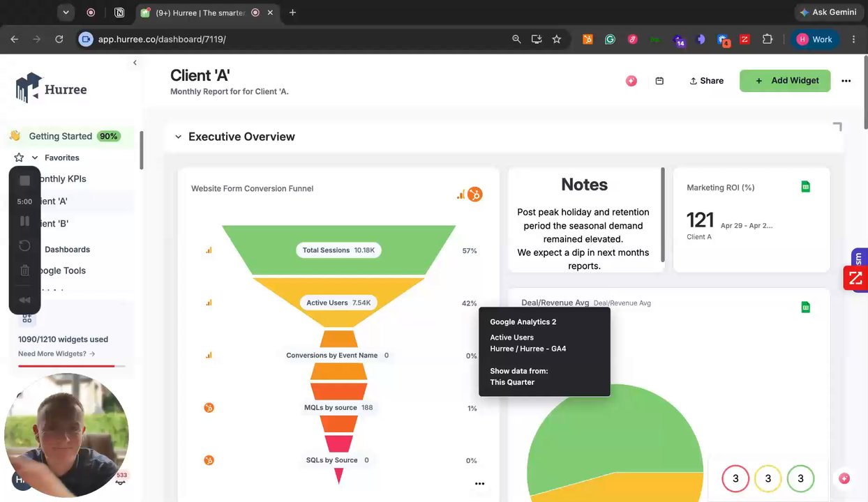Pause the screen recording
The image size is (868, 502).
point(24,221)
